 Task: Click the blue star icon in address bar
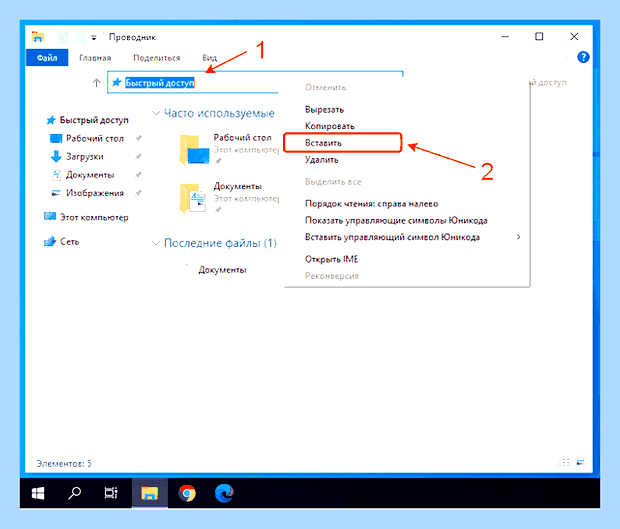click(x=116, y=82)
